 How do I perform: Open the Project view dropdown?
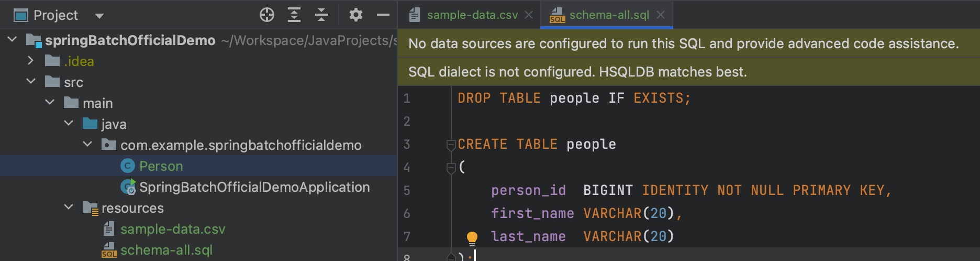(x=99, y=16)
